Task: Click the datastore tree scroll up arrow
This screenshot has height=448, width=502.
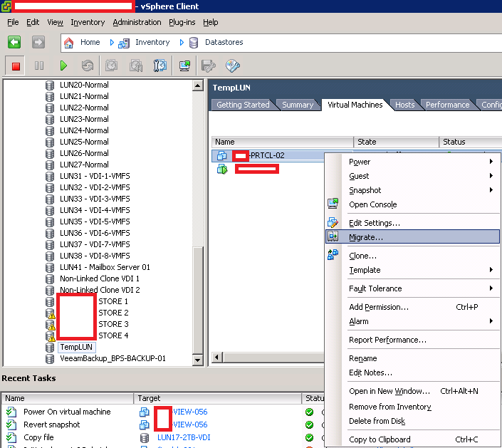Action: click(x=197, y=85)
